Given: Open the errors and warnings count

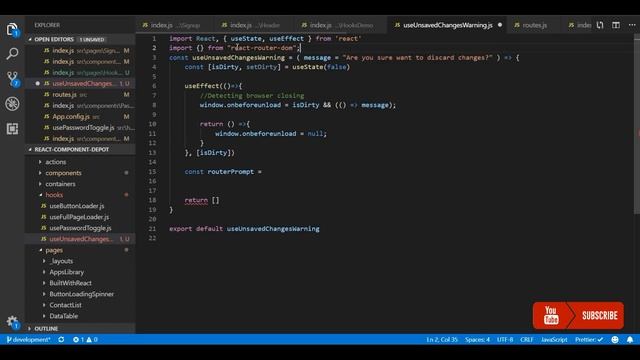Looking at the screenshot, I should pos(85,339).
